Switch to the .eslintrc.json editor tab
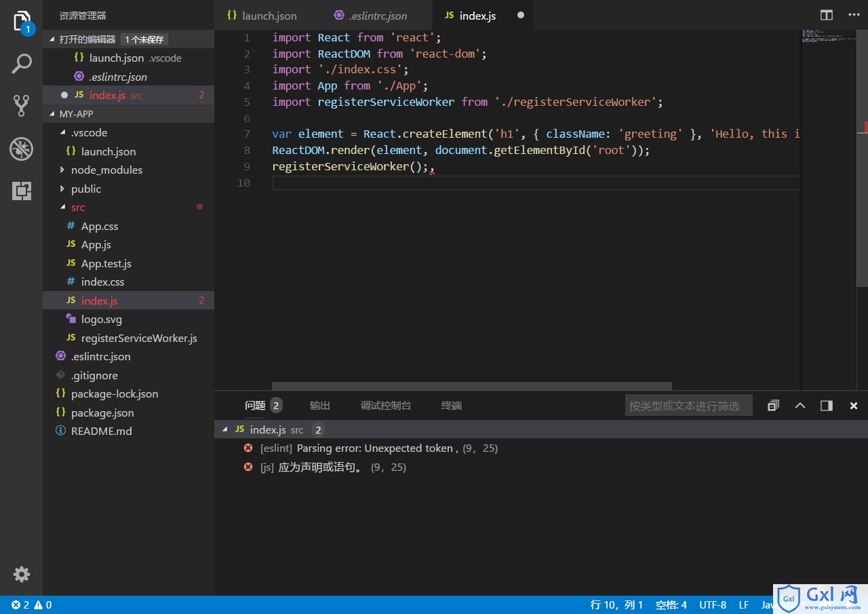This screenshot has height=614, width=868. point(378,15)
